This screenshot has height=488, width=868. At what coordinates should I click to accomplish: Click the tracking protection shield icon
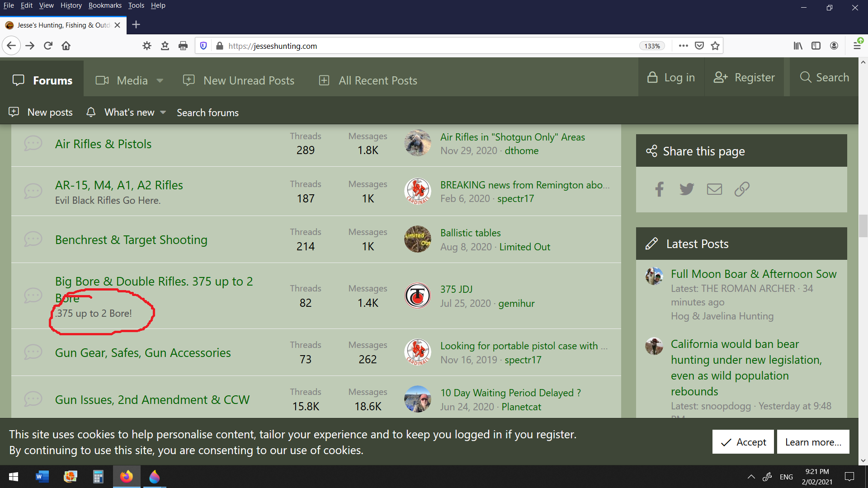click(x=203, y=45)
